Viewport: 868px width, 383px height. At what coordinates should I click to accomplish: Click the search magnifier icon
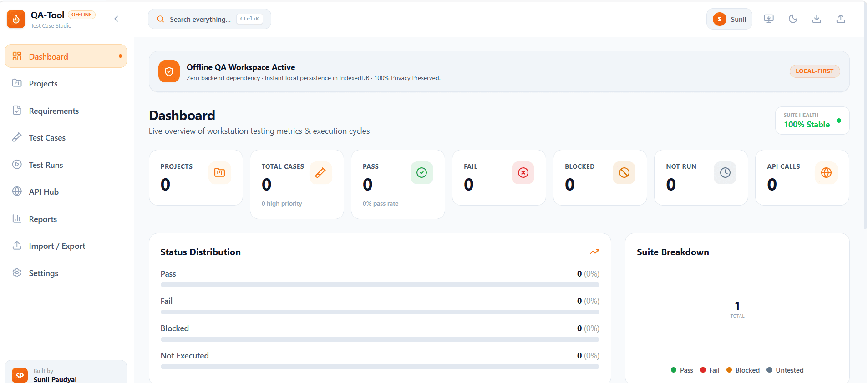160,19
